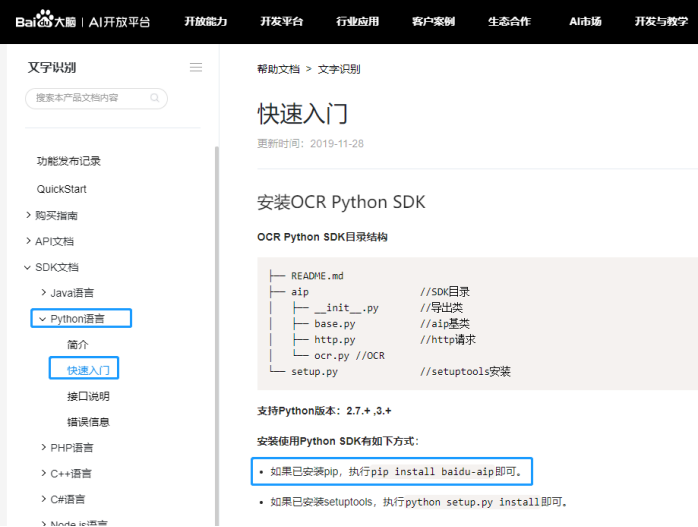Expand the PHP语言 section
The image size is (698, 527).
click(43, 447)
